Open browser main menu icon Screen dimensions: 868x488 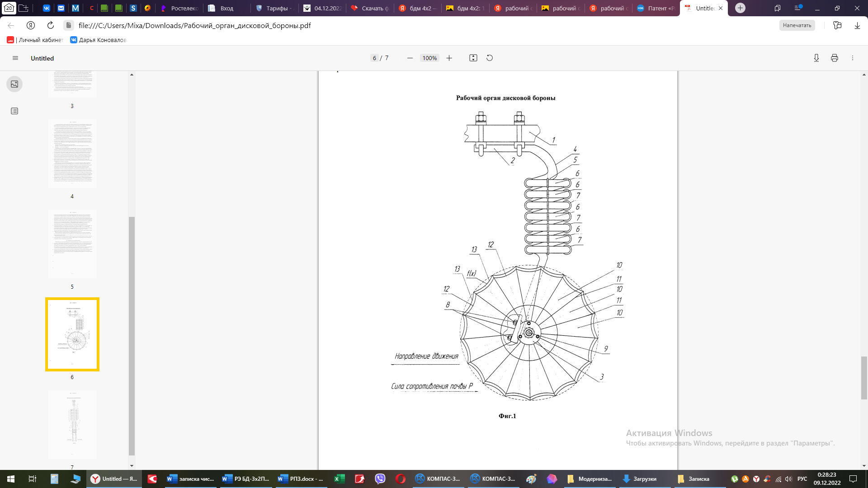click(x=798, y=8)
